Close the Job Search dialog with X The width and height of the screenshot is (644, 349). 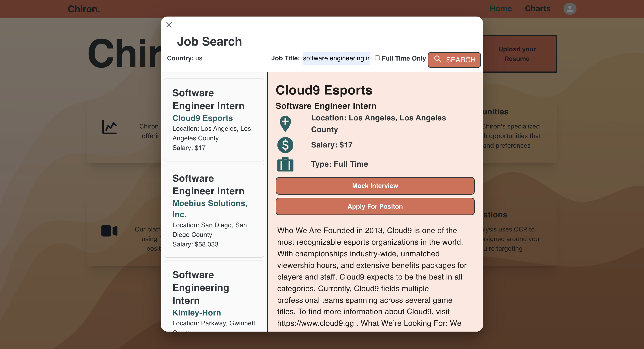(169, 25)
